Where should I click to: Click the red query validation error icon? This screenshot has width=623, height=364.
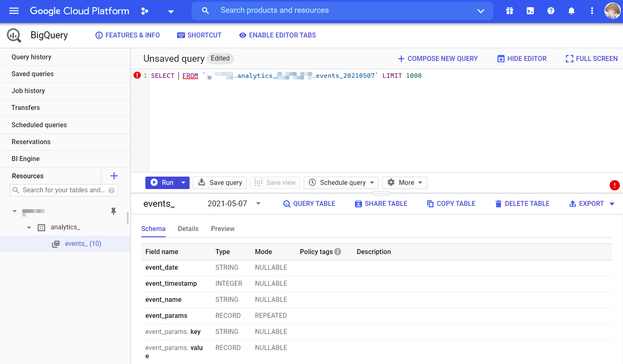point(614,185)
